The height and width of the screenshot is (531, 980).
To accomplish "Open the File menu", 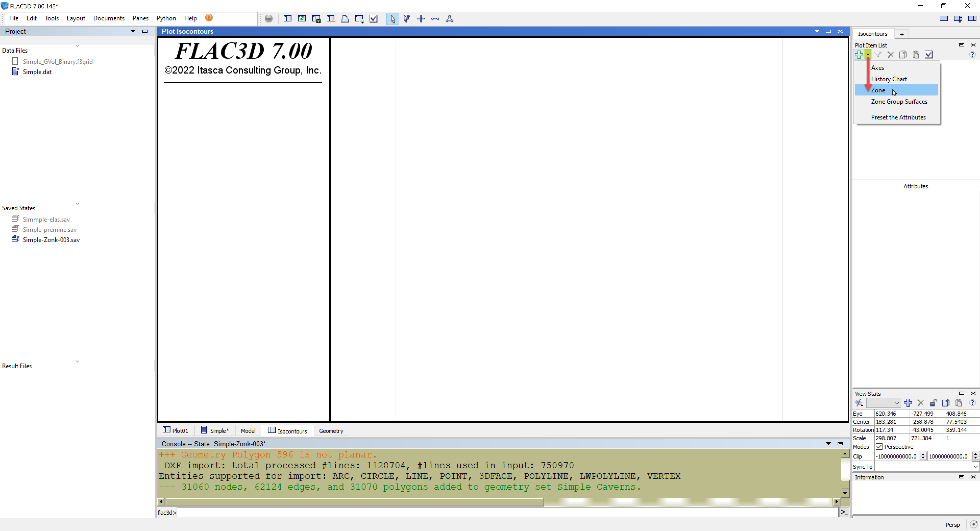I will [14, 18].
